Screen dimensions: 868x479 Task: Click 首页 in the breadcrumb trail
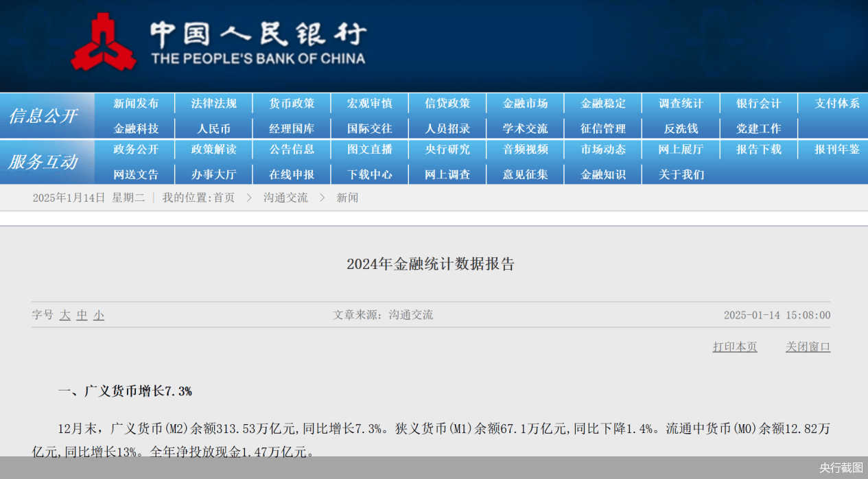pyautogui.click(x=223, y=197)
